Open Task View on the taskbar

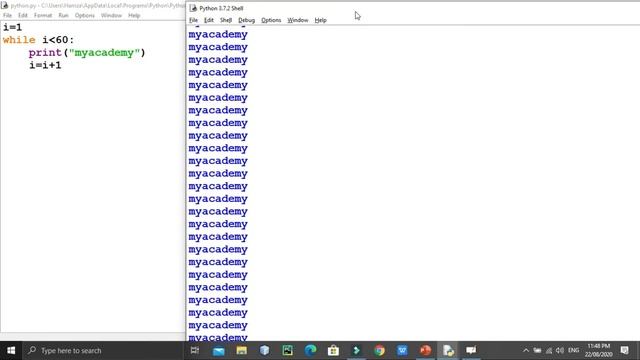(195, 350)
